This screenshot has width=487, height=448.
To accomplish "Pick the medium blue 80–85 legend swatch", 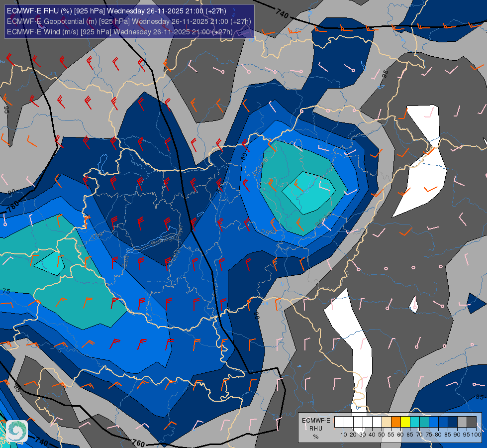I will pos(443,422).
